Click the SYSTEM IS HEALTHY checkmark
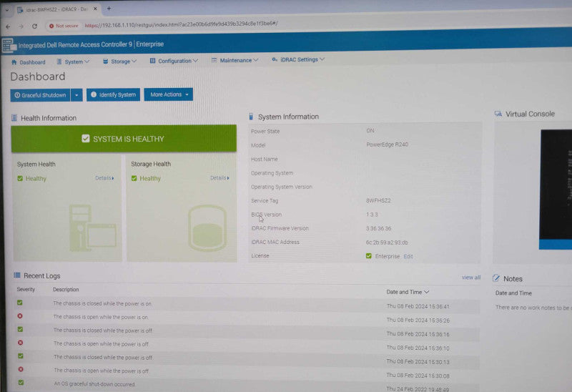Viewport: 572px width, 392px height. coord(86,138)
